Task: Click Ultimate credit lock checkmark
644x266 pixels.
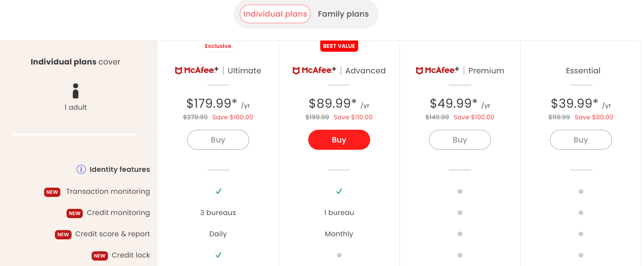Action: [218, 255]
